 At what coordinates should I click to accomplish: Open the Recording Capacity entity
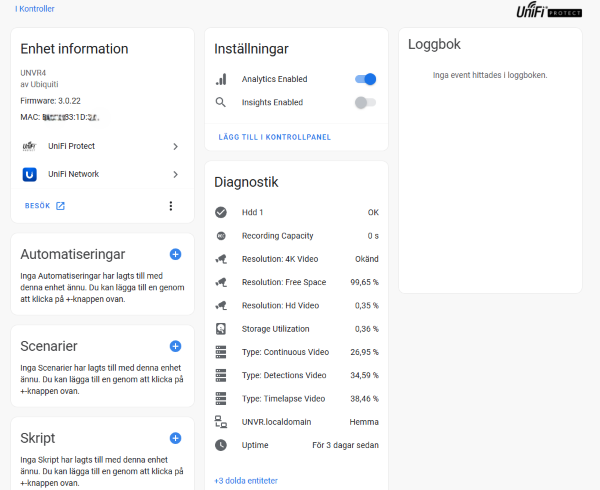tap(297, 236)
